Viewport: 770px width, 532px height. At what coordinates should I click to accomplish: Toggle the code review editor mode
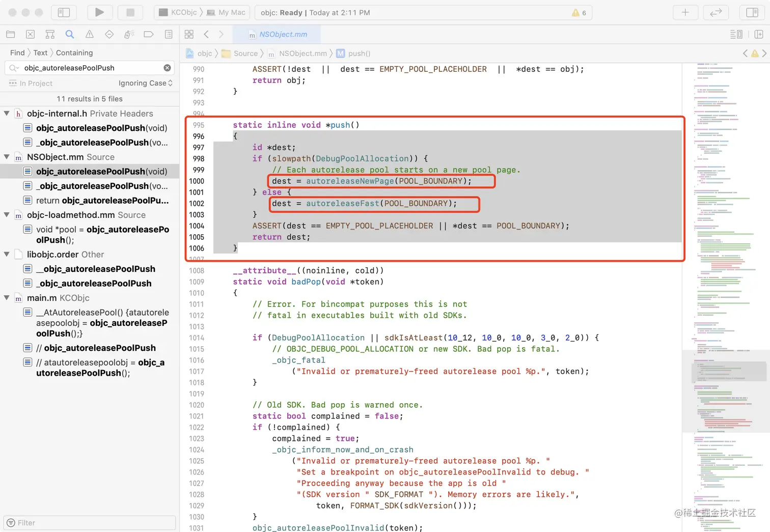[x=716, y=12]
